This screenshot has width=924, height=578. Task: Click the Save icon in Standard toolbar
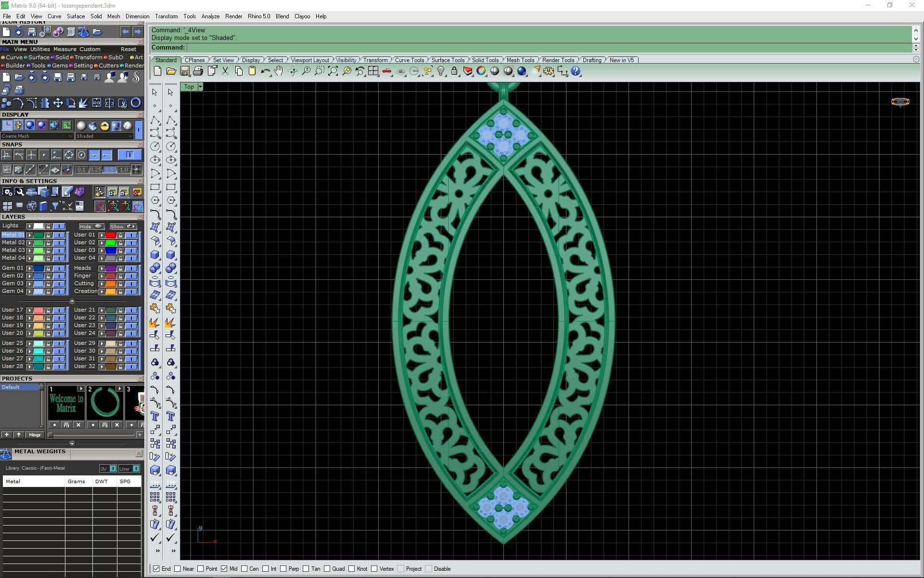tap(184, 71)
